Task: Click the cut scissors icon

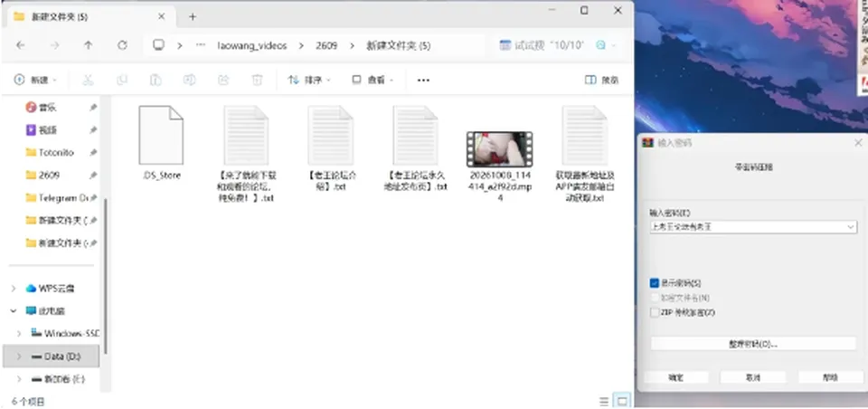Action: tap(88, 80)
